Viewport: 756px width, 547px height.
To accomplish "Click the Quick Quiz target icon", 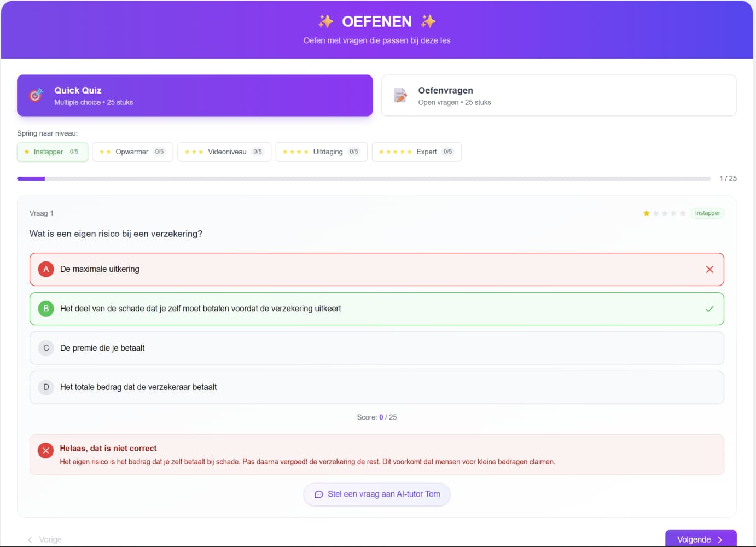I will click(x=36, y=95).
